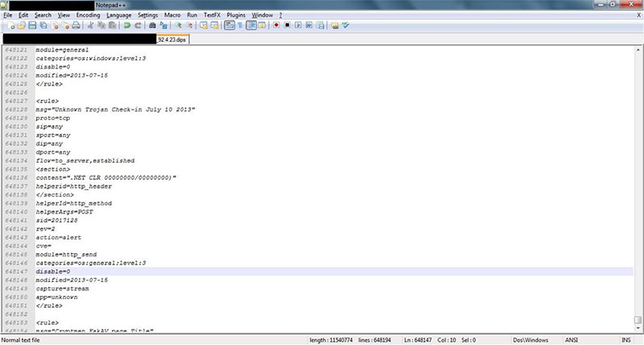
Task: Click the Save recorded macro icon
Action: click(320, 26)
